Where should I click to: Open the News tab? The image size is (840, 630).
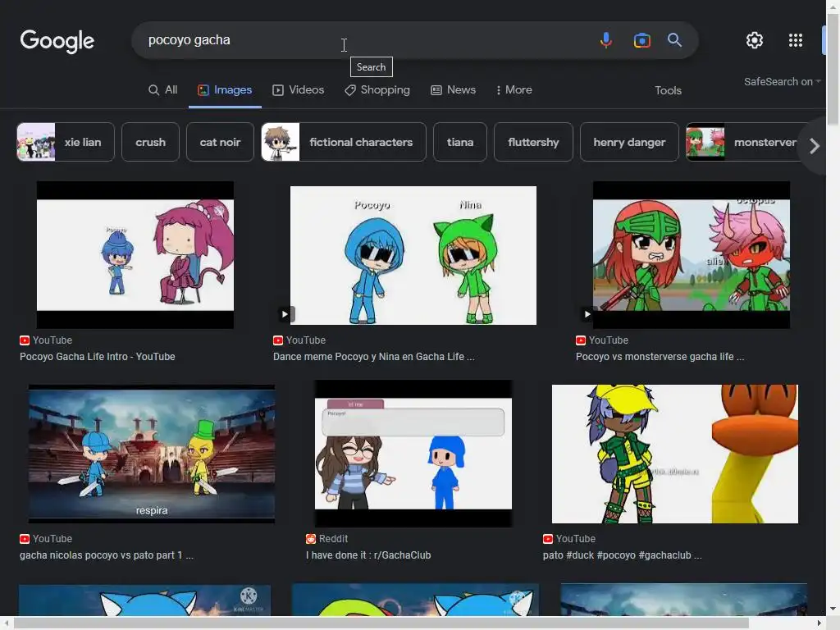[x=453, y=90]
